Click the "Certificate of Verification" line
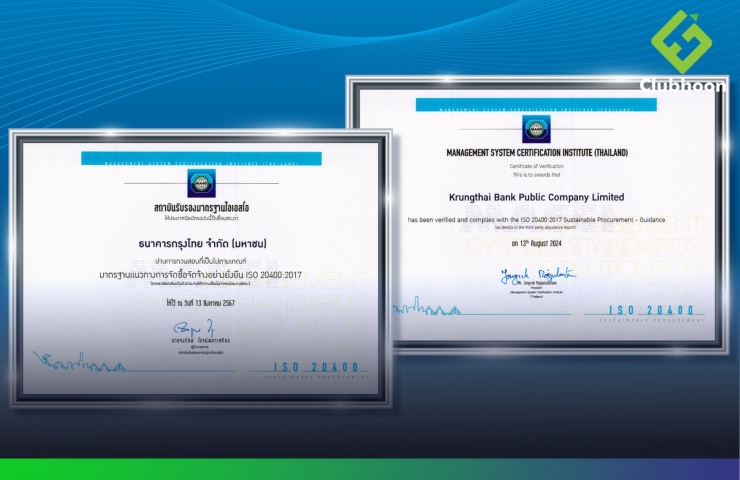The width and height of the screenshot is (740, 480). (537, 166)
